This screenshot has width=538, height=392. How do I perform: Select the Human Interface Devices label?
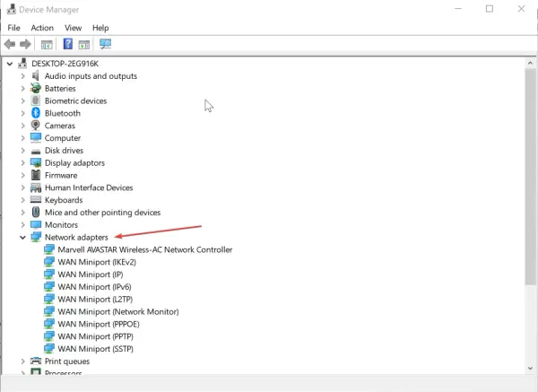tap(89, 187)
